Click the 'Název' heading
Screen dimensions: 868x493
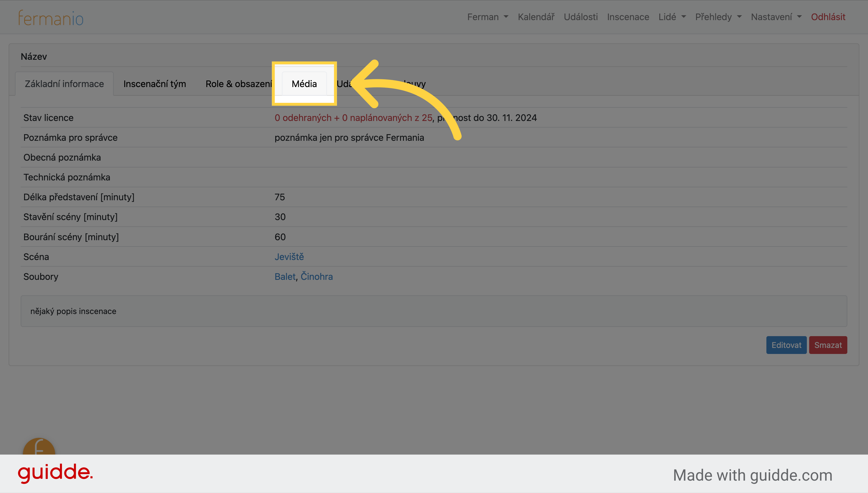(x=34, y=57)
